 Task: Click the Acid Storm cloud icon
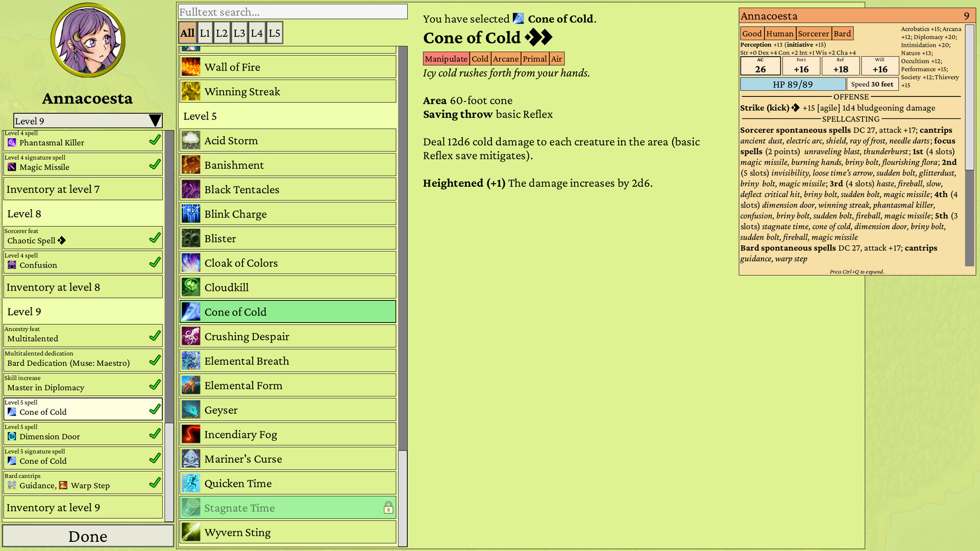pyautogui.click(x=190, y=140)
